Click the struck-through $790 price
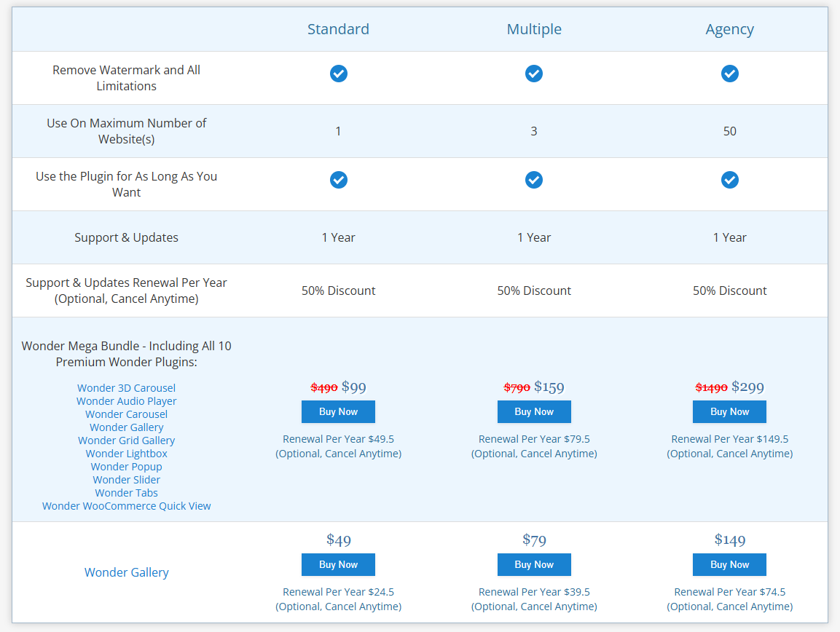 (517, 388)
